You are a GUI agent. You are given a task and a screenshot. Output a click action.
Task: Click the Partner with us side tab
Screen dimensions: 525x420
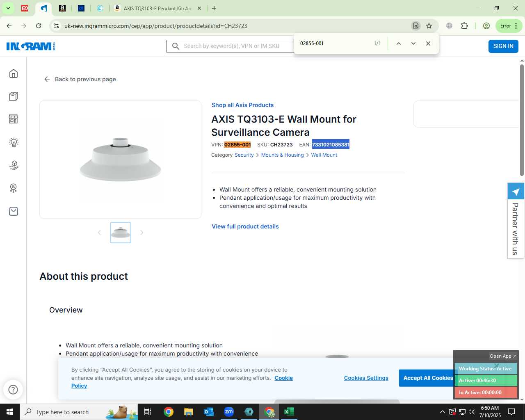point(516,221)
